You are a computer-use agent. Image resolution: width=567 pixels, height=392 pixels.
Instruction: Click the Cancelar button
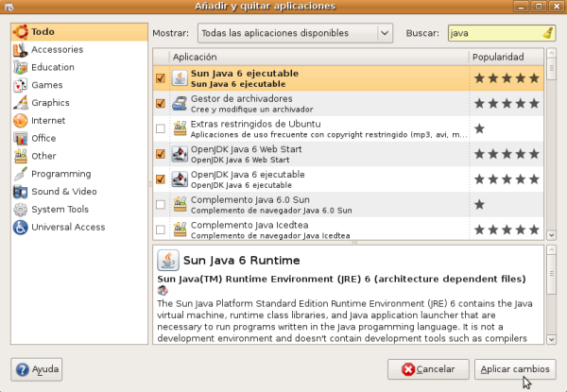pyautogui.click(x=428, y=368)
